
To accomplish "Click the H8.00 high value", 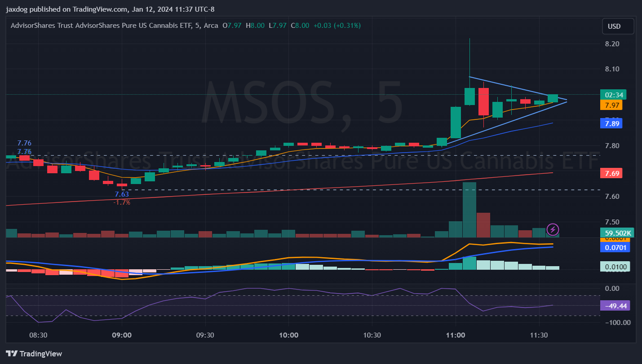I will coord(255,26).
